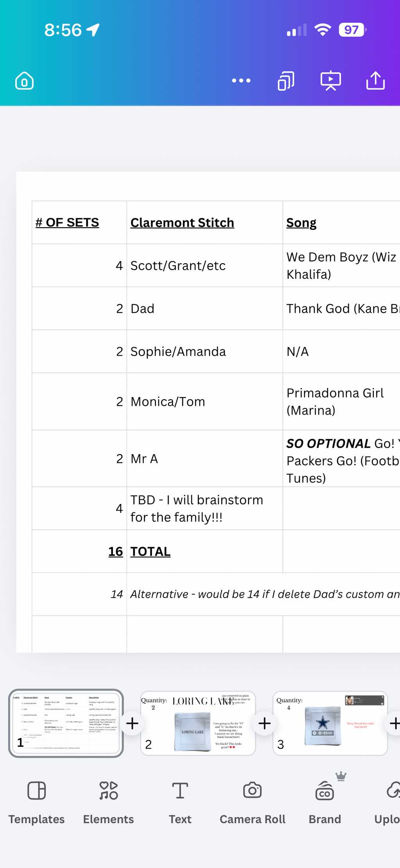Select page 2 Loring Lake thumbnail
The width and height of the screenshot is (400, 868).
[198, 723]
